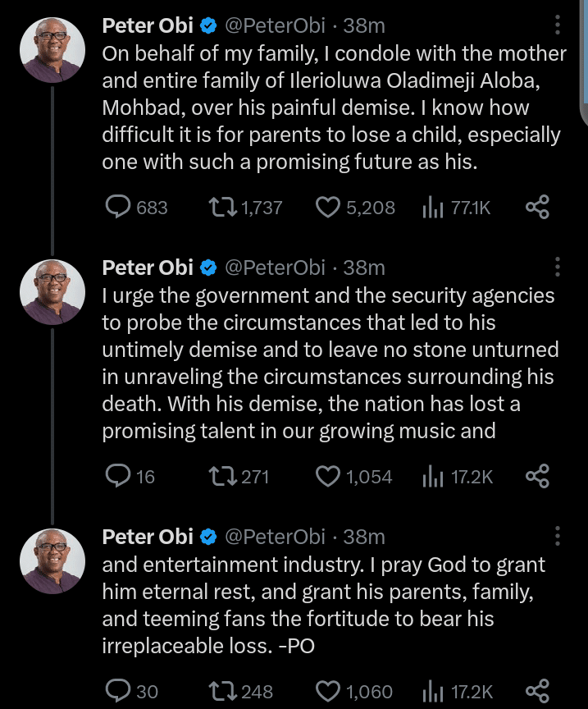Viewport: 588px width, 709px height.
Task: Like the tweet with 1,054 likes
Action: tap(328, 476)
